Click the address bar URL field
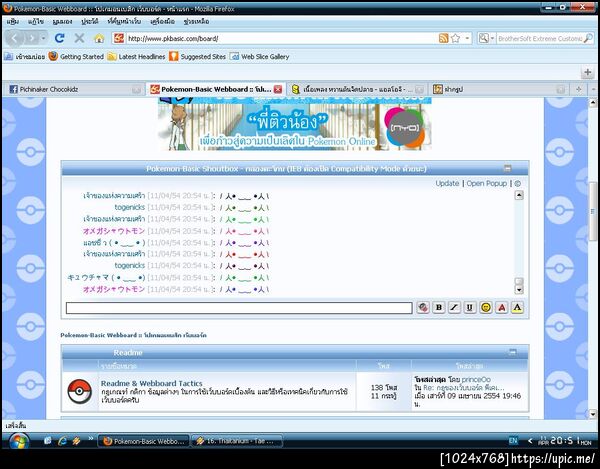 click(281, 38)
